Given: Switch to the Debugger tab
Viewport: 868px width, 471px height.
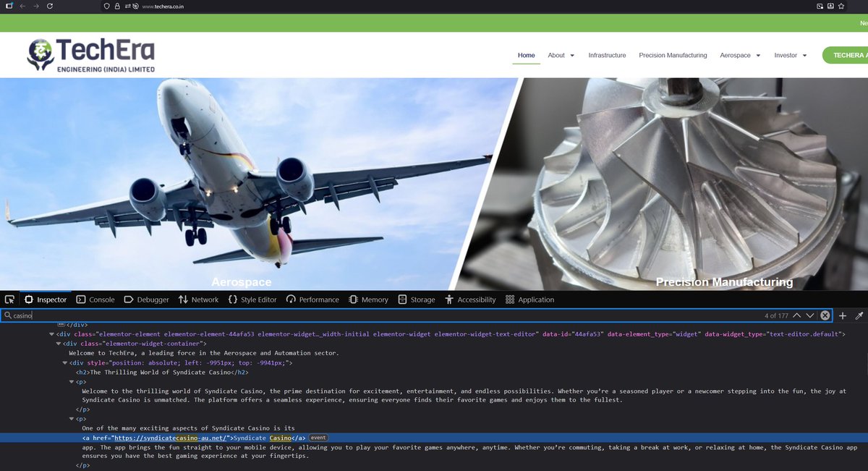Looking at the screenshot, I should click(146, 300).
